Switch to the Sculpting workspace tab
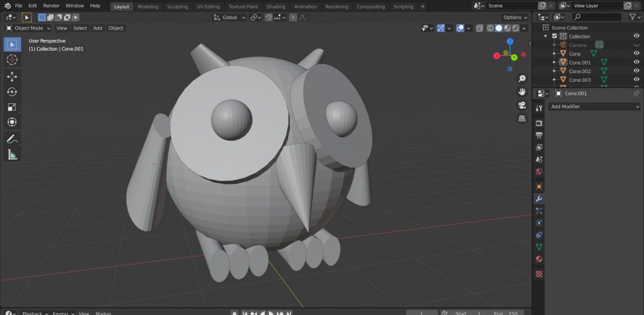Viewport: 644px width, 315px height. (177, 7)
